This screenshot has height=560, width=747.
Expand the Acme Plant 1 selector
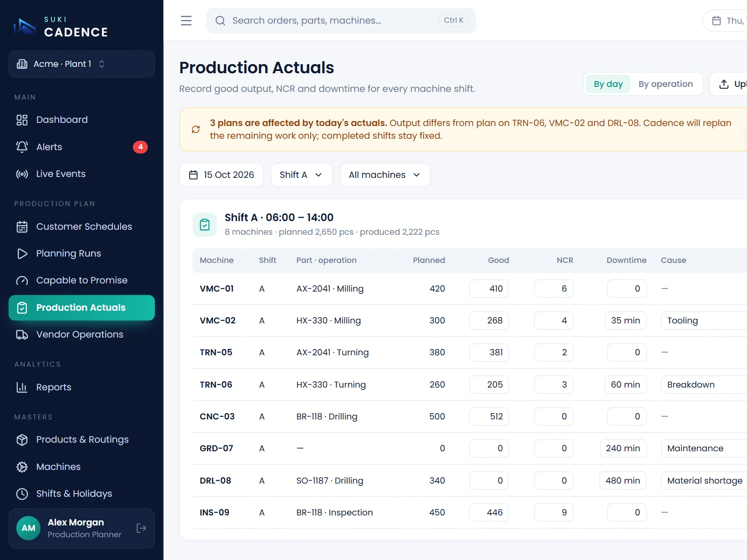[82, 64]
